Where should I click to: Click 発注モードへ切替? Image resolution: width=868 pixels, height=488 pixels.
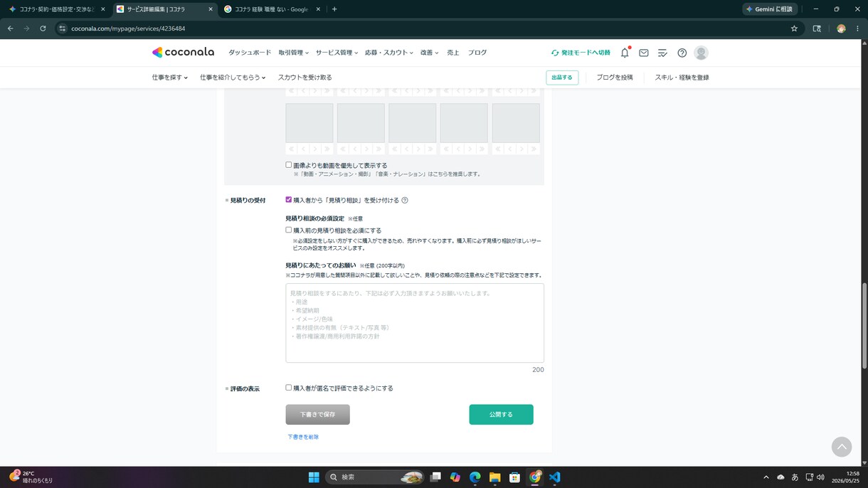click(581, 53)
